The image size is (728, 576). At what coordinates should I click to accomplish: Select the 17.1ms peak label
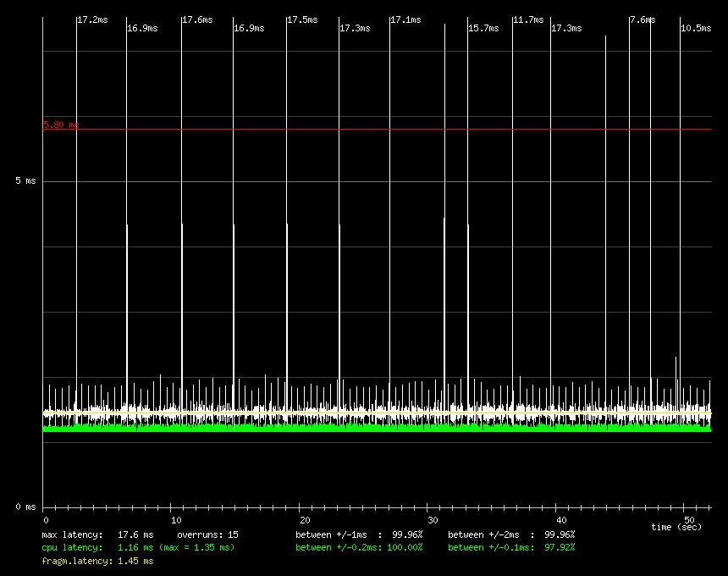click(405, 19)
